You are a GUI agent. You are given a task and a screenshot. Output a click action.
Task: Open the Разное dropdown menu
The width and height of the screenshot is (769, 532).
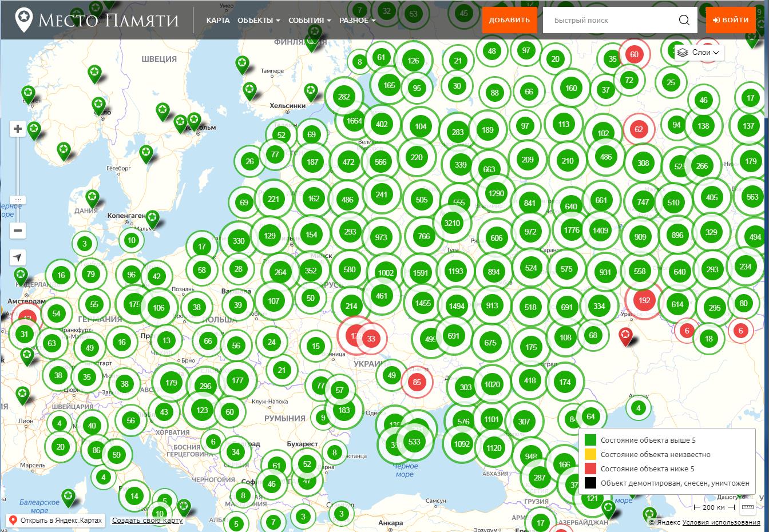pos(357,20)
